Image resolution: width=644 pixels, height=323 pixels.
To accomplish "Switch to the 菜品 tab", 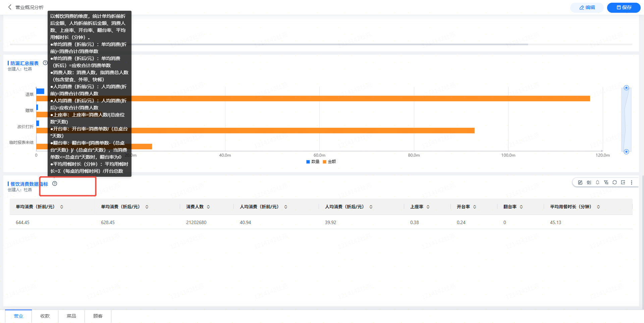I will click(x=71, y=316).
